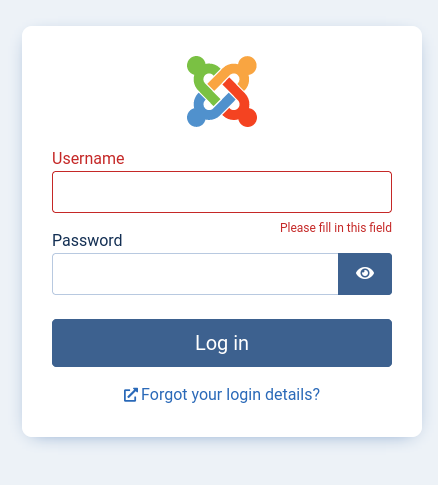Screen dimensions: 438x485
Task: Submit the form via the Log in button
Action: coord(222,343)
